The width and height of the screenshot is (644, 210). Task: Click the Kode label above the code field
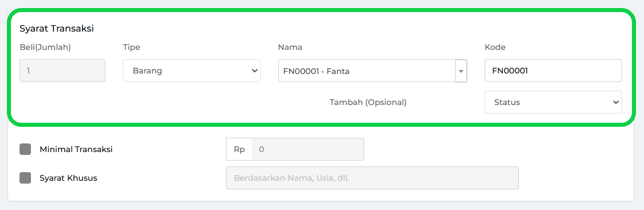pos(495,47)
